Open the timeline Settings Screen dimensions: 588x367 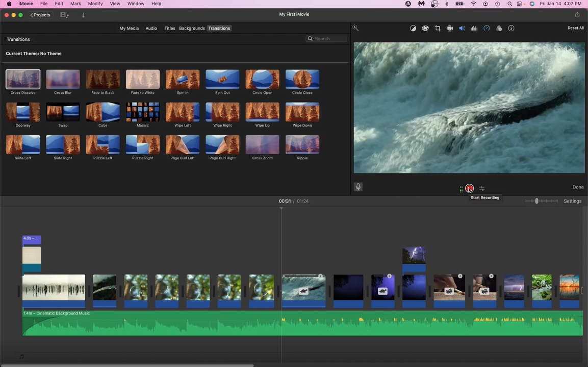573,201
